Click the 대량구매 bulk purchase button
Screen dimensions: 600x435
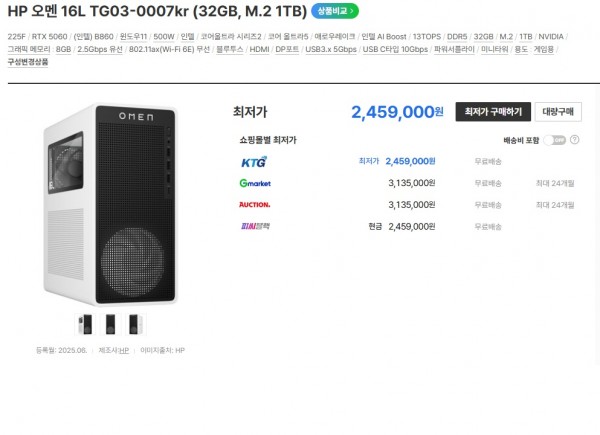pos(560,112)
